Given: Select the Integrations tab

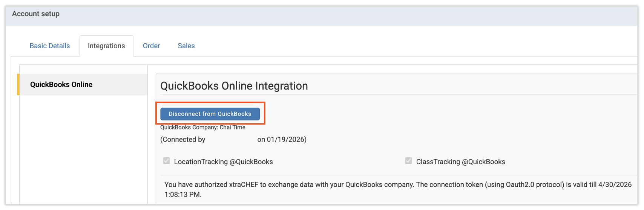Looking at the screenshot, I should click(x=106, y=46).
